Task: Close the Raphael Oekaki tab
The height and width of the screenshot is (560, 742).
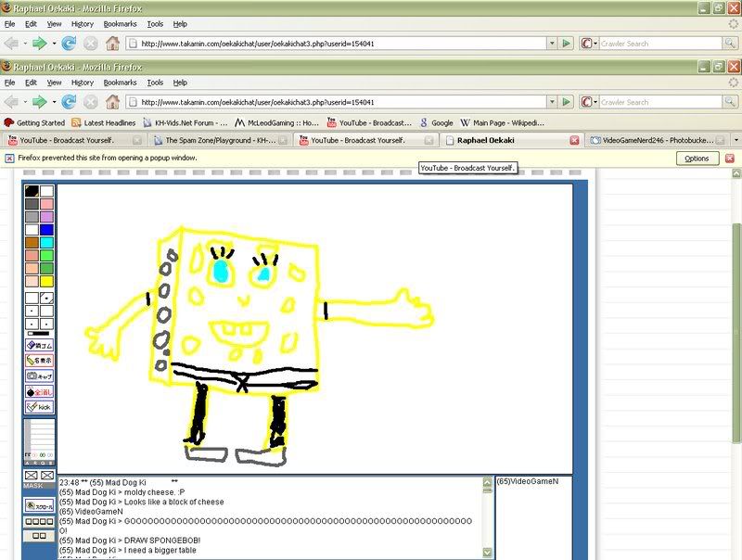Action: [x=574, y=140]
